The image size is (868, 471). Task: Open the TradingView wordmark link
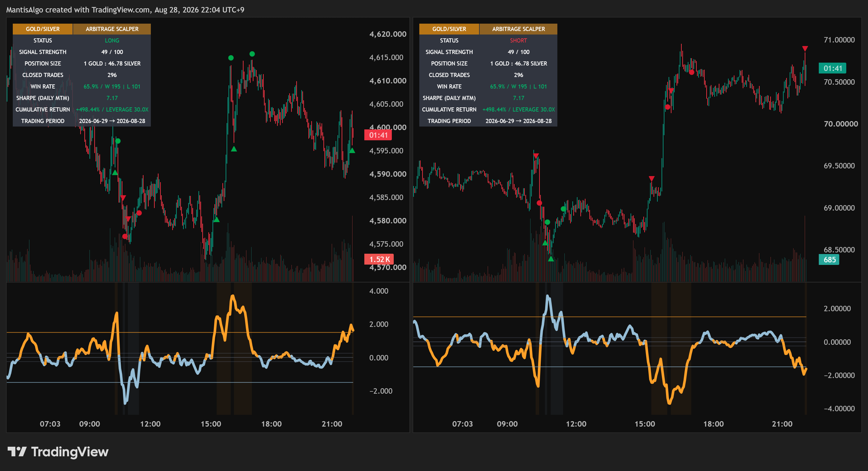click(x=70, y=452)
